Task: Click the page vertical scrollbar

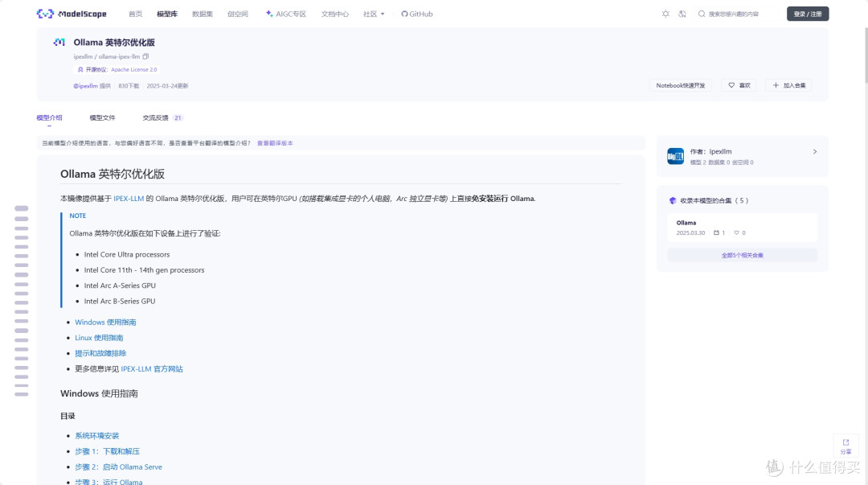Action: [x=866, y=55]
